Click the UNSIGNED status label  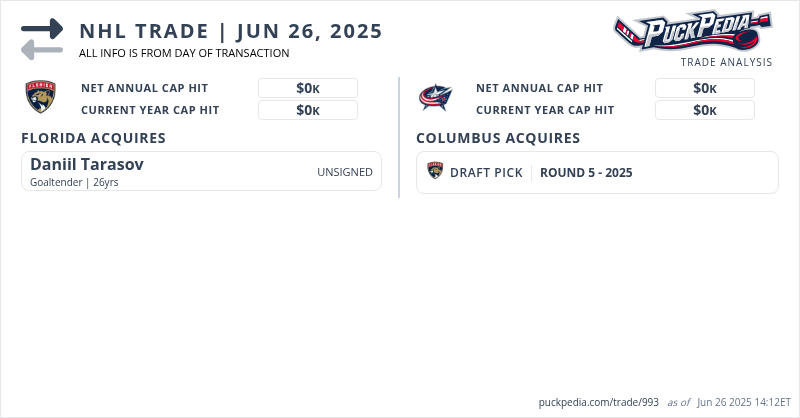pos(345,172)
